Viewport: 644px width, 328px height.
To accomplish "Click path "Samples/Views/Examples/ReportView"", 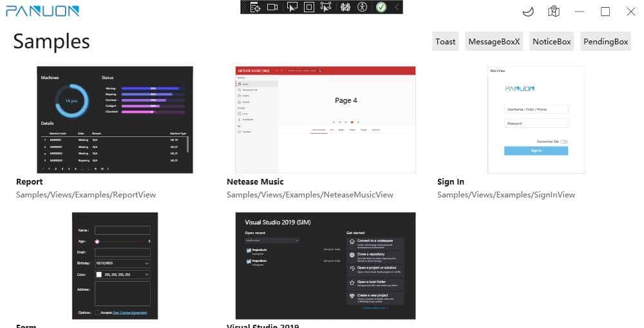I will click(86, 195).
